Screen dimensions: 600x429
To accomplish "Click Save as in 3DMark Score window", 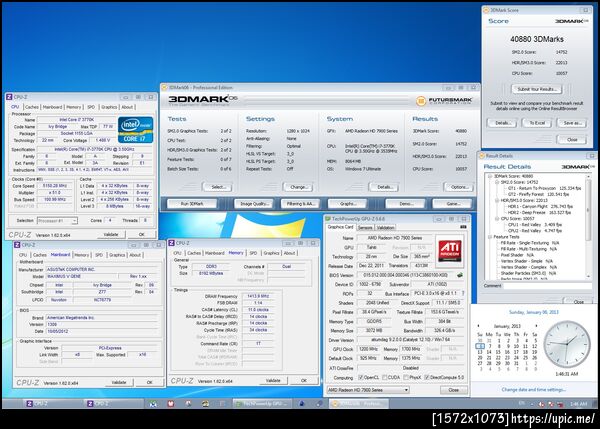I will (572, 123).
